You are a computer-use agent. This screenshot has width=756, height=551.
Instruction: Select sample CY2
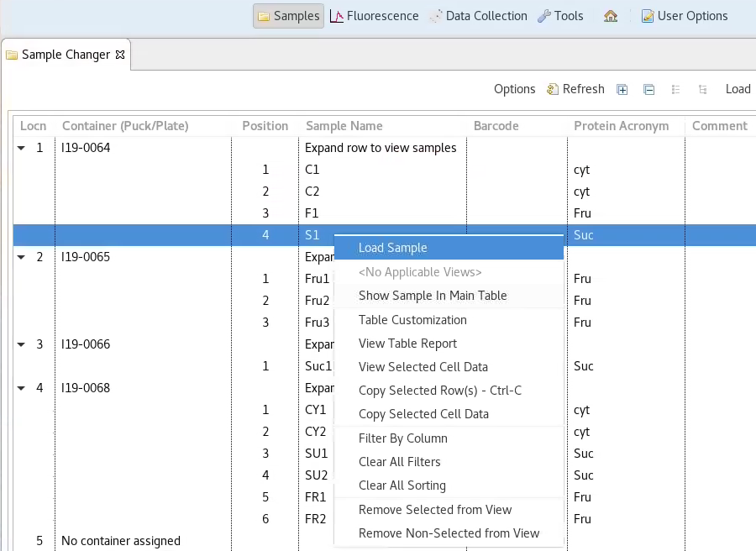pyautogui.click(x=315, y=432)
